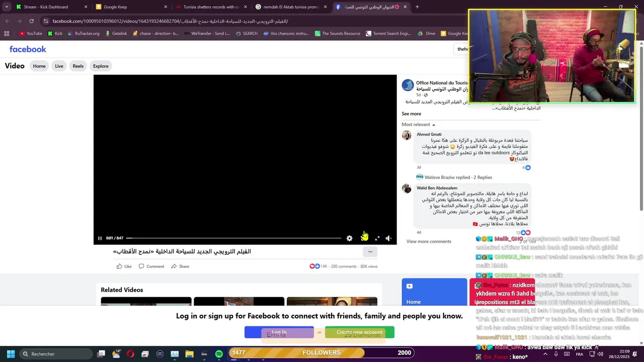This screenshot has width=644, height=362.
Task: Open the Opera browser taskbar icon
Action: coord(130,354)
